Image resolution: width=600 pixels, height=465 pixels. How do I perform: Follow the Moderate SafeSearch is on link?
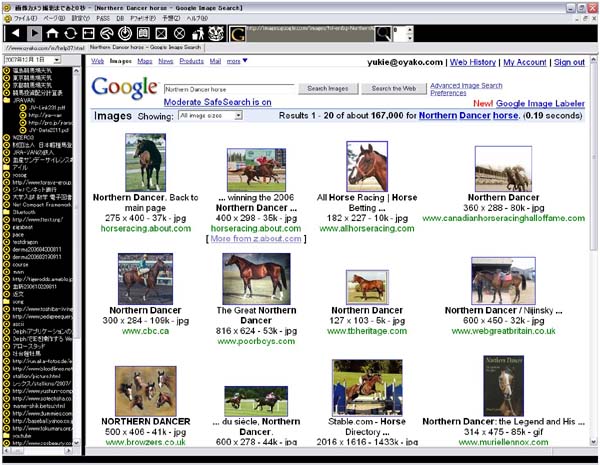click(217, 102)
